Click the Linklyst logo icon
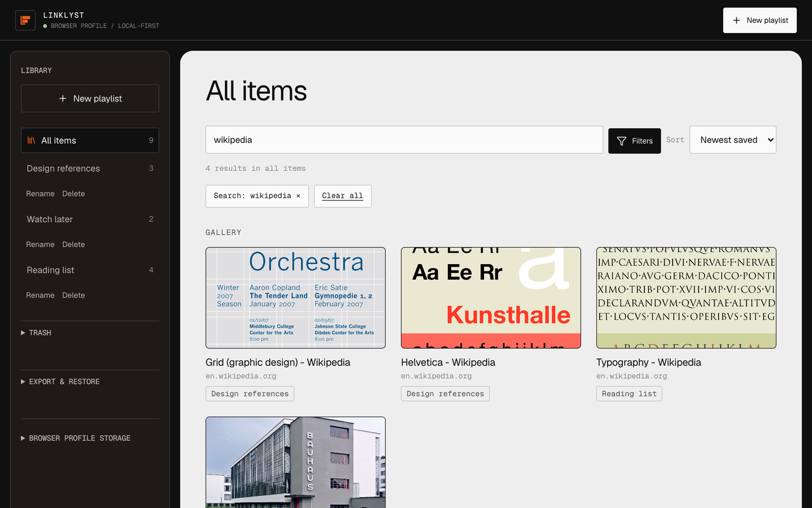 (25, 20)
